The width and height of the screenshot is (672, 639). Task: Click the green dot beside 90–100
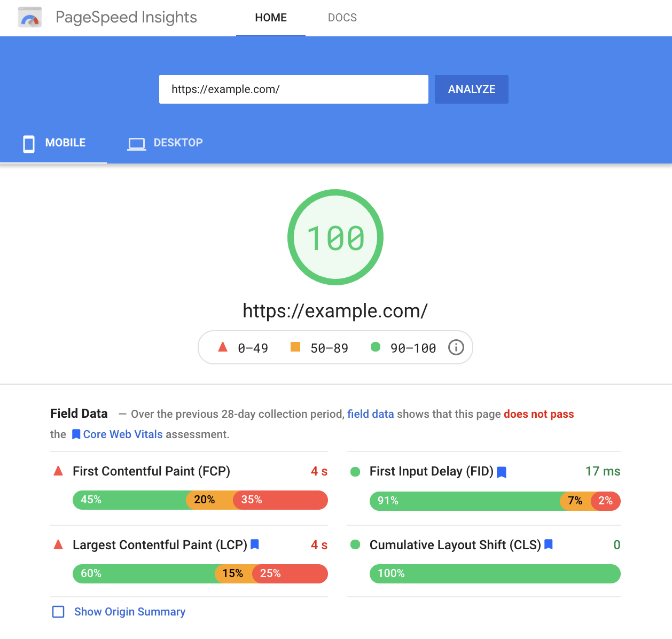376,347
